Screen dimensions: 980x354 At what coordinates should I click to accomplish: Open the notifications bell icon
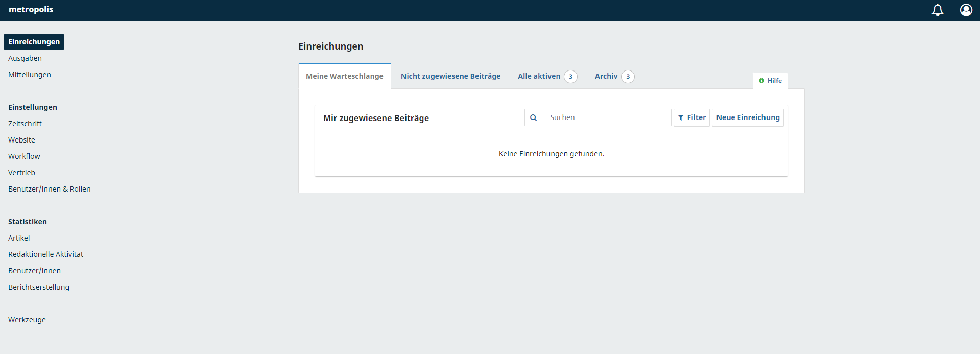coord(937,10)
